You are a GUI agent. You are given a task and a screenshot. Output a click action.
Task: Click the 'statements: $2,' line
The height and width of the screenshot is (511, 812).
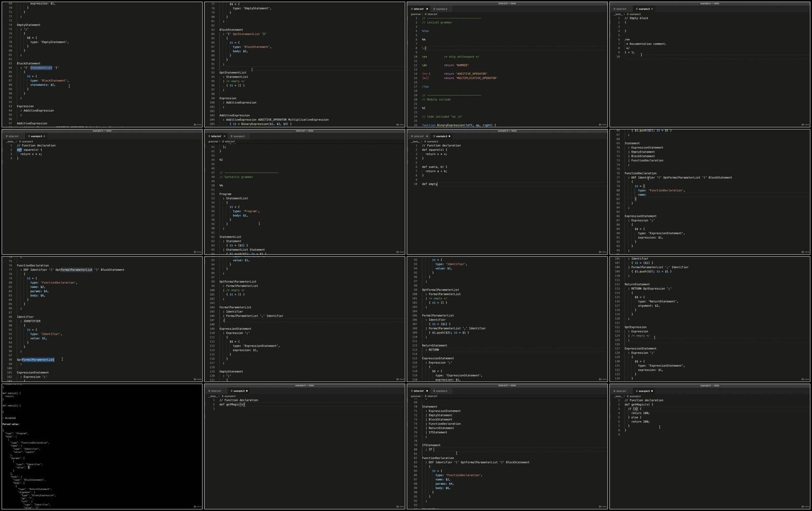[x=43, y=85]
